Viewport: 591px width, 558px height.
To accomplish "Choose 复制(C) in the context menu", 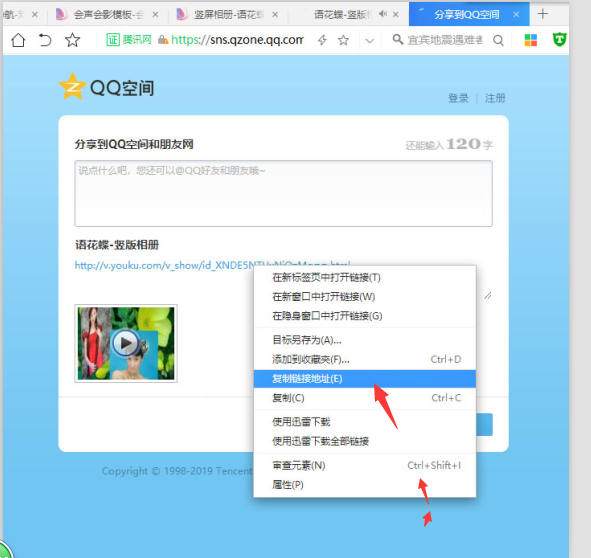I will [364, 398].
